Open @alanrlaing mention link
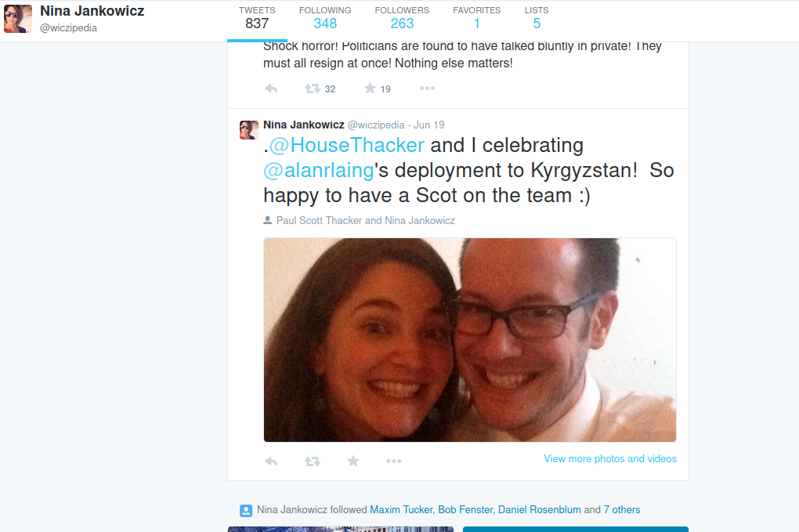The image size is (799, 532). (x=319, y=170)
